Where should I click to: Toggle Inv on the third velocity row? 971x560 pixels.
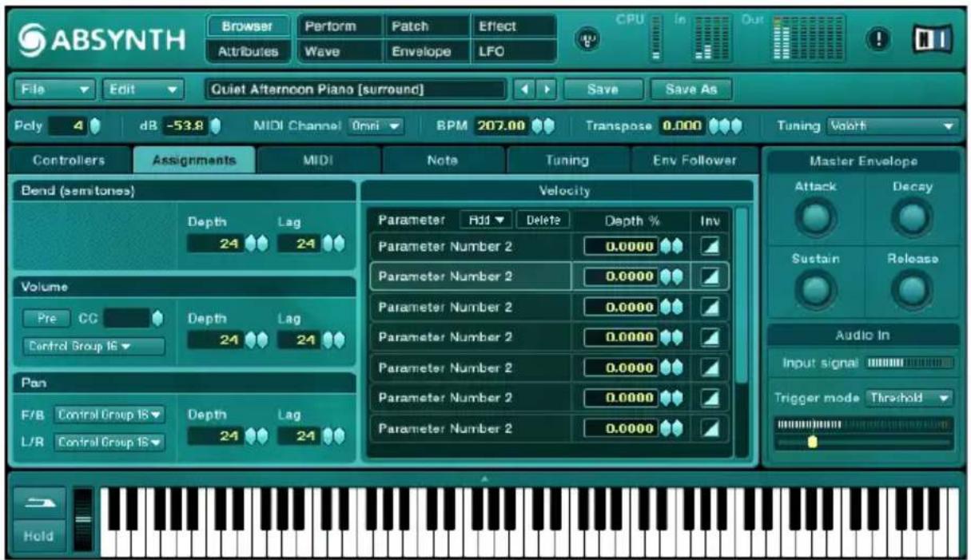coord(710,308)
